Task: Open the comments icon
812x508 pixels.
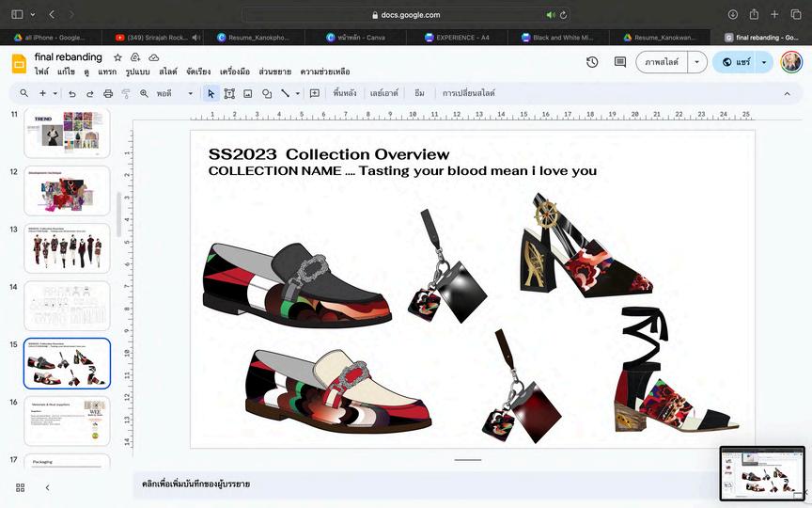Action: (x=620, y=62)
